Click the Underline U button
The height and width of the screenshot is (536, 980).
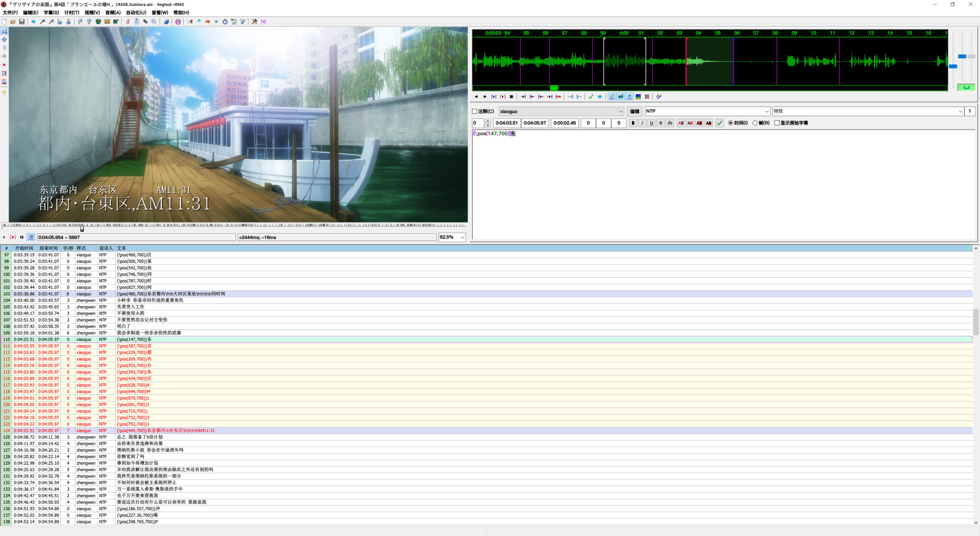651,123
